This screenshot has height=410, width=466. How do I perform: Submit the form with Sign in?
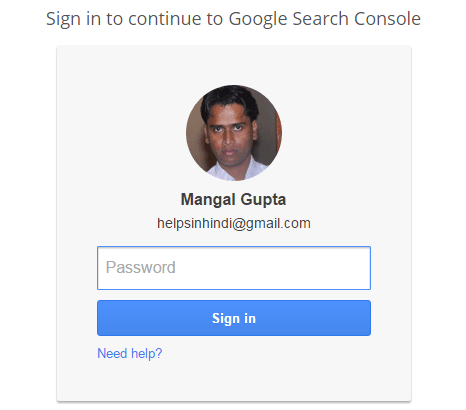(x=234, y=318)
